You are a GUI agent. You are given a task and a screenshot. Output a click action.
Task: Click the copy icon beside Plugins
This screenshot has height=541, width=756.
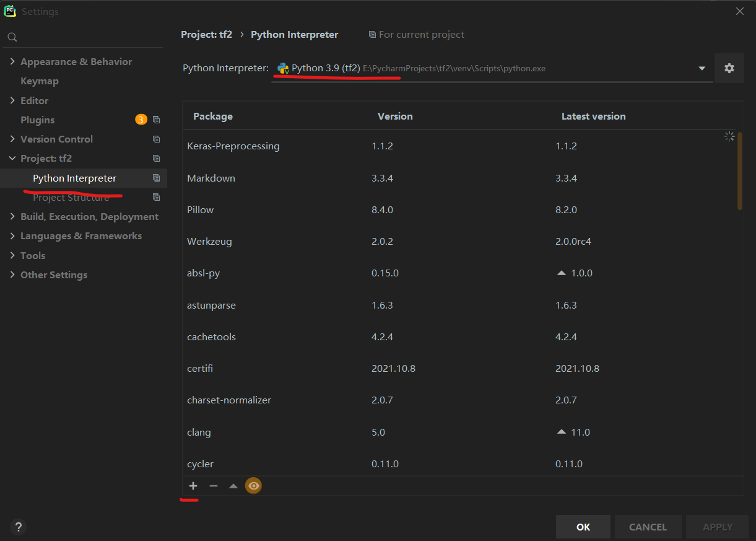156,120
